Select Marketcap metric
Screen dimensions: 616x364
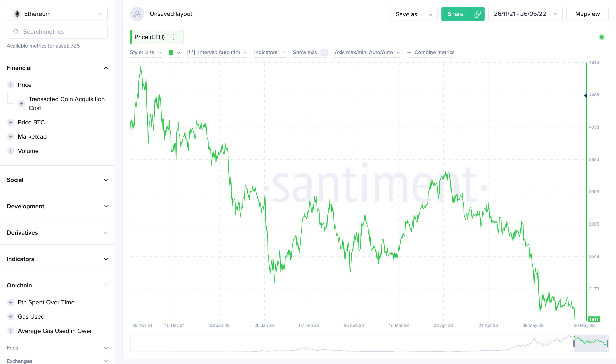[32, 137]
